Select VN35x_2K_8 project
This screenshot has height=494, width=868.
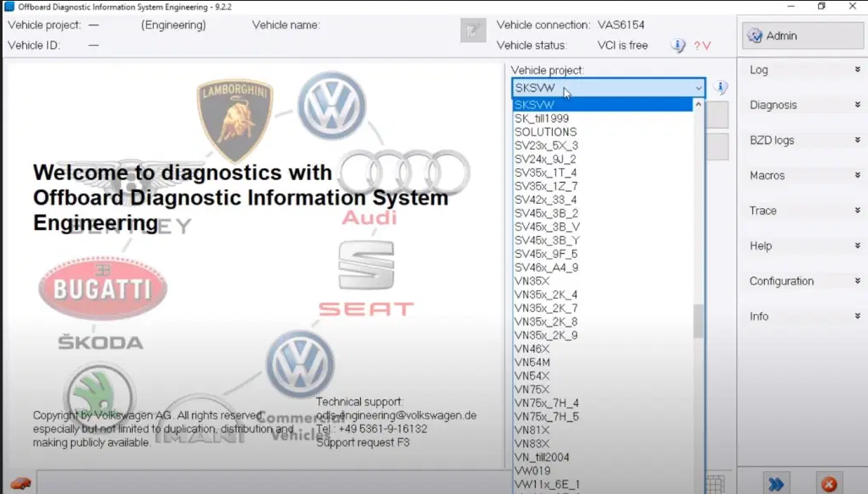[x=603, y=321]
